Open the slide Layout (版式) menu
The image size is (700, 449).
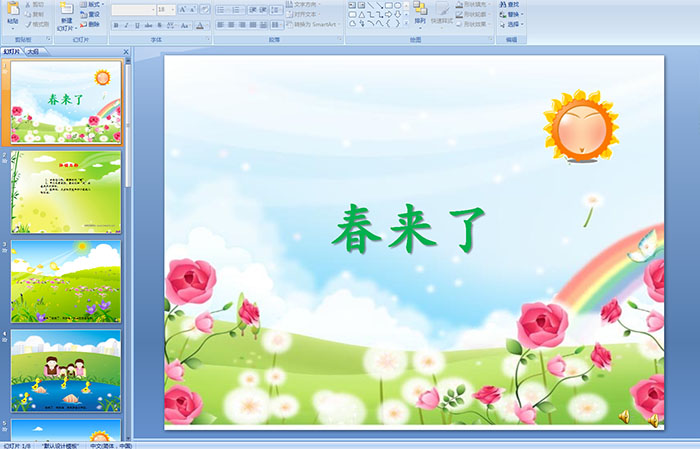coord(92,4)
